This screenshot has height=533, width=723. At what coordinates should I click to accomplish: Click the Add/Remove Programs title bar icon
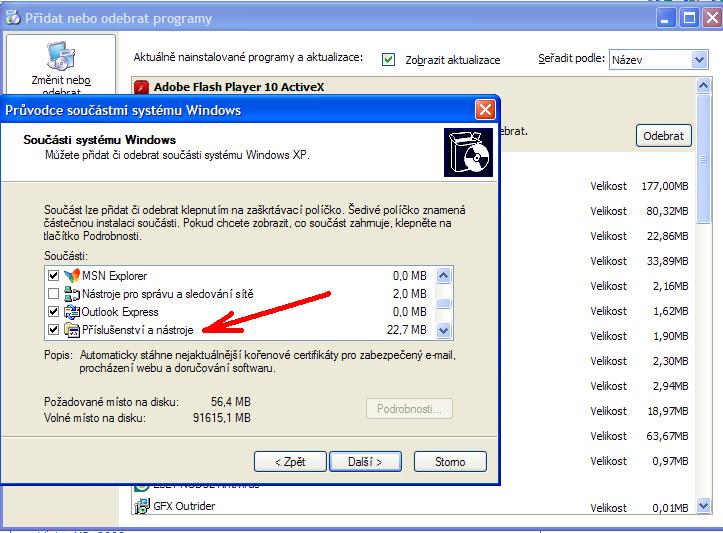pos(13,18)
